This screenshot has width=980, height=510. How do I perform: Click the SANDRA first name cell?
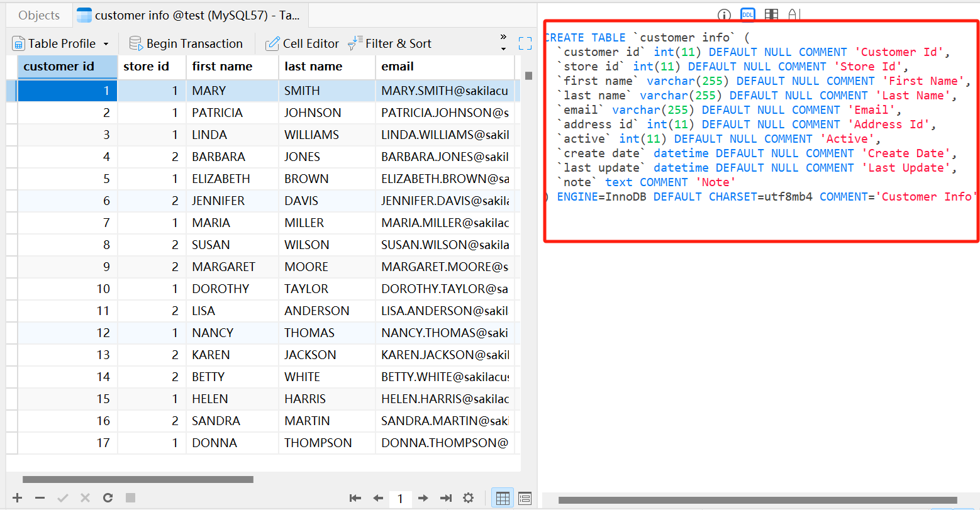point(232,421)
